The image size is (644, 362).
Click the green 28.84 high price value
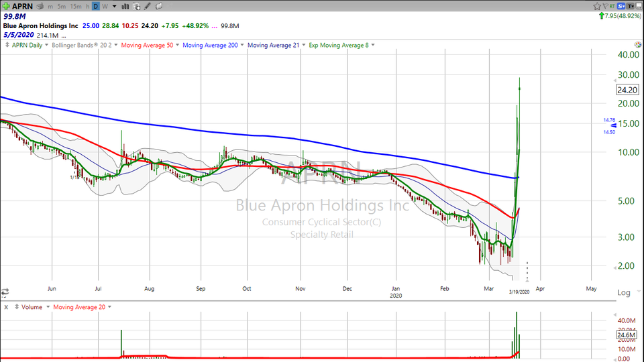click(x=111, y=26)
